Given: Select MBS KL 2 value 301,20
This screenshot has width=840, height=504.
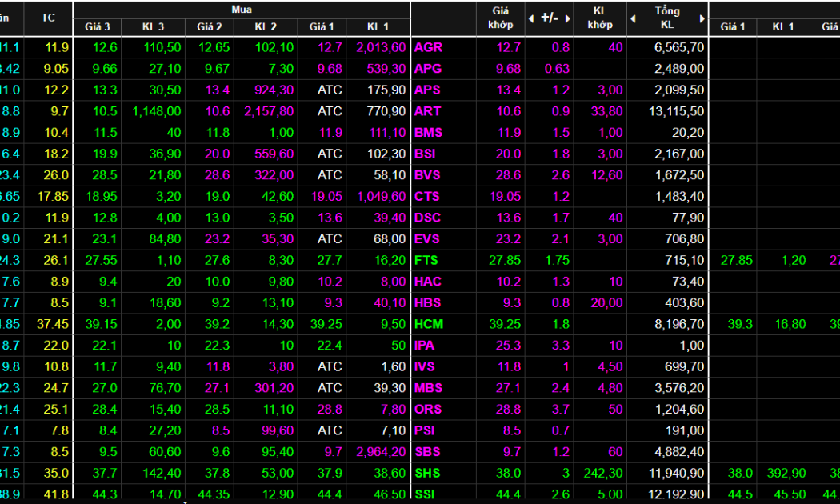Looking at the screenshot, I should coord(274,388).
